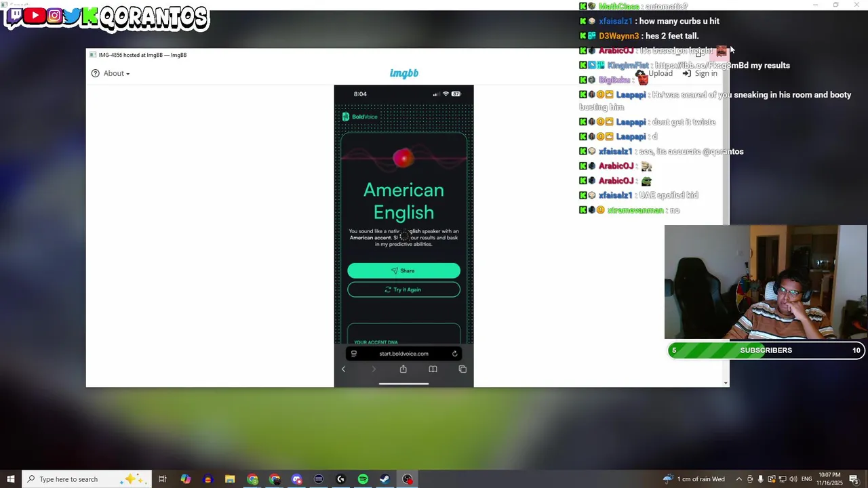Click the Meet Now camera tray icon
Viewport: 868px width, 488px height.
click(x=750, y=479)
